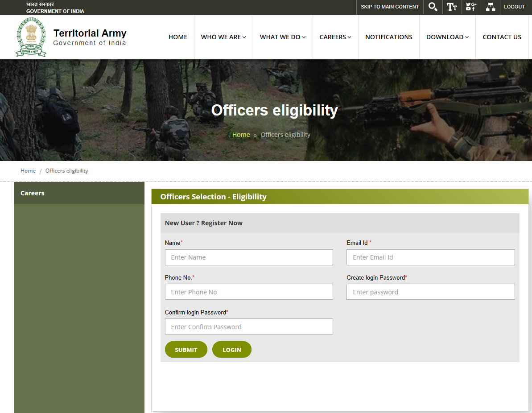Click the Submit button
The width and height of the screenshot is (532, 413).
pyautogui.click(x=186, y=350)
